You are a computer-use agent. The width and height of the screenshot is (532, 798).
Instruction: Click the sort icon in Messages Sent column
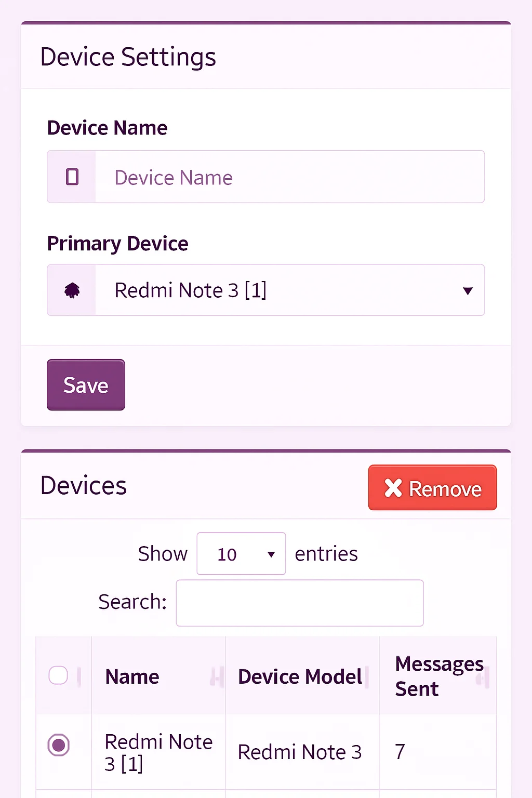click(483, 676)
